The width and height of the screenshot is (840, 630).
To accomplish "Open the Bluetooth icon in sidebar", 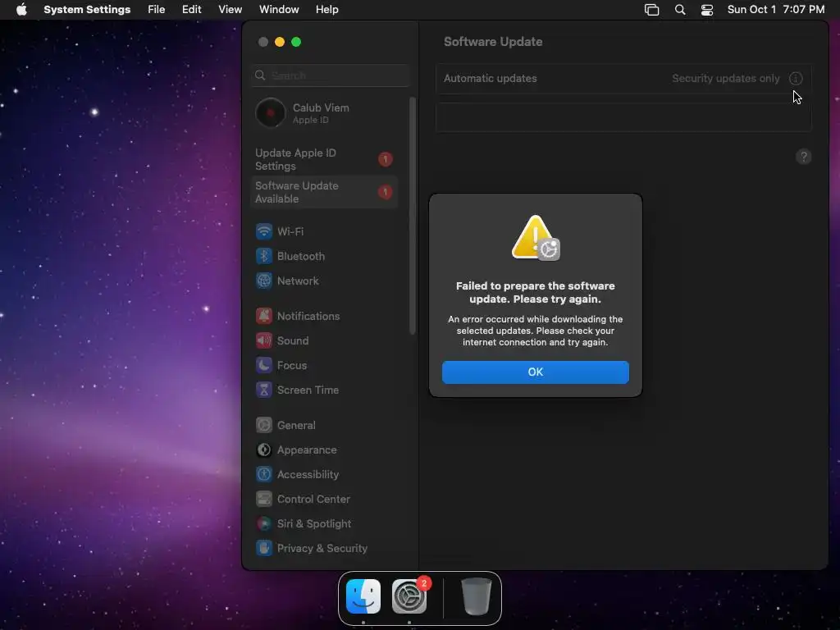I will 264,256.
